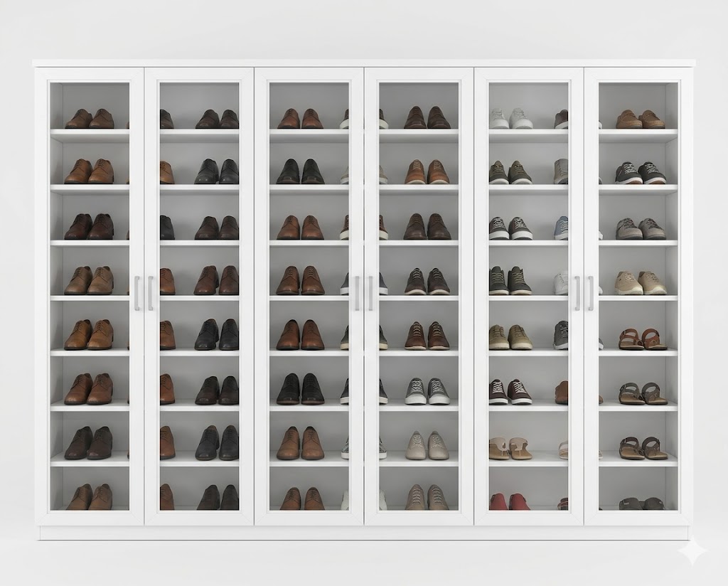Viewport: 728px width, 586px height.
Task: Click the handle of the fifth cabinet door
Action: pos(577,294)
